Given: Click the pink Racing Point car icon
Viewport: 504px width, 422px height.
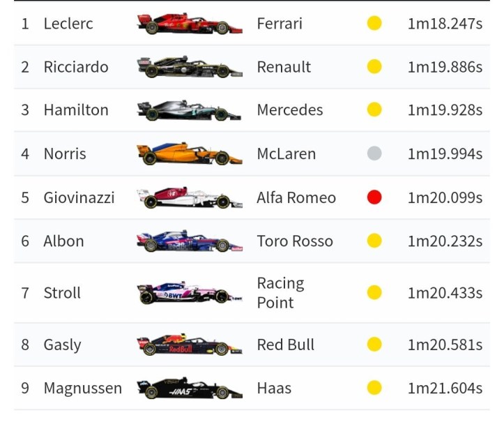Looking at the screenshot, I should [189, 293].
